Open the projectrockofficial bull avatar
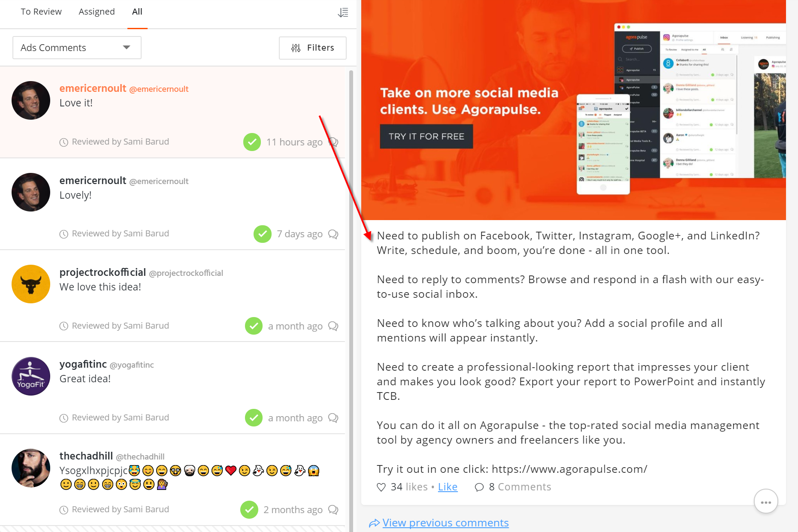 click(x=31, y=284)
